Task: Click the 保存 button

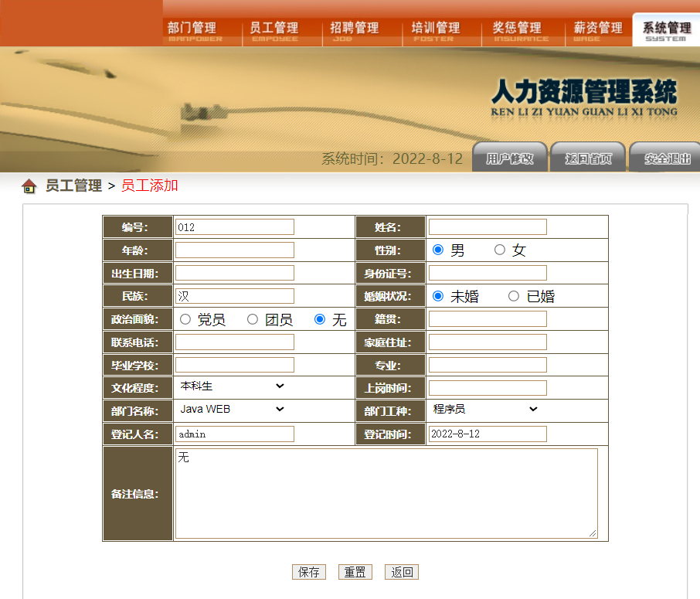Action: [x=309, y=572]
